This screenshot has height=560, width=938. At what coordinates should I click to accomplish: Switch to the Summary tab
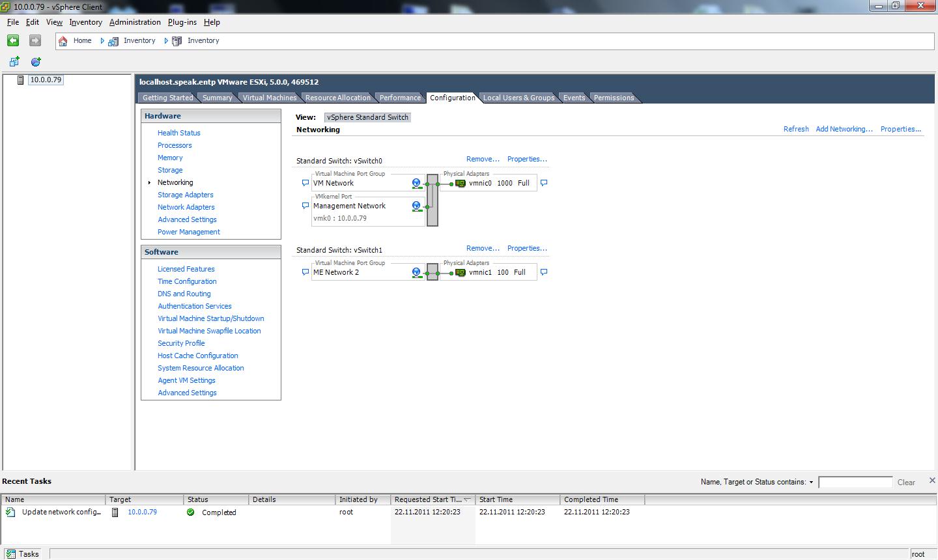217,98
